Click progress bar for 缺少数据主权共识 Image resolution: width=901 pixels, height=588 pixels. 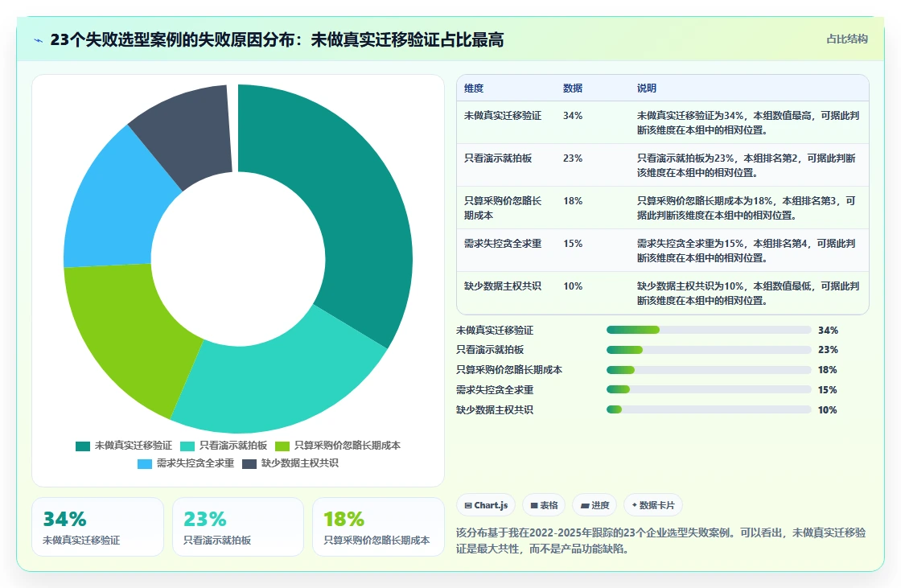(x=709, y=409)
